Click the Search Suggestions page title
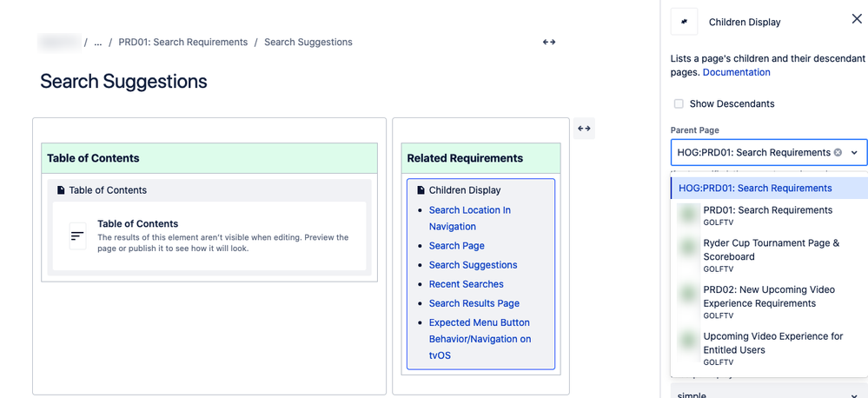 [123, 82]
